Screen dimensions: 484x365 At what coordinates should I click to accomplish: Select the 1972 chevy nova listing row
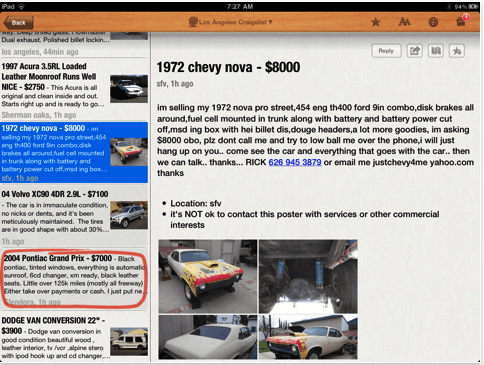(x=74, y=152)
